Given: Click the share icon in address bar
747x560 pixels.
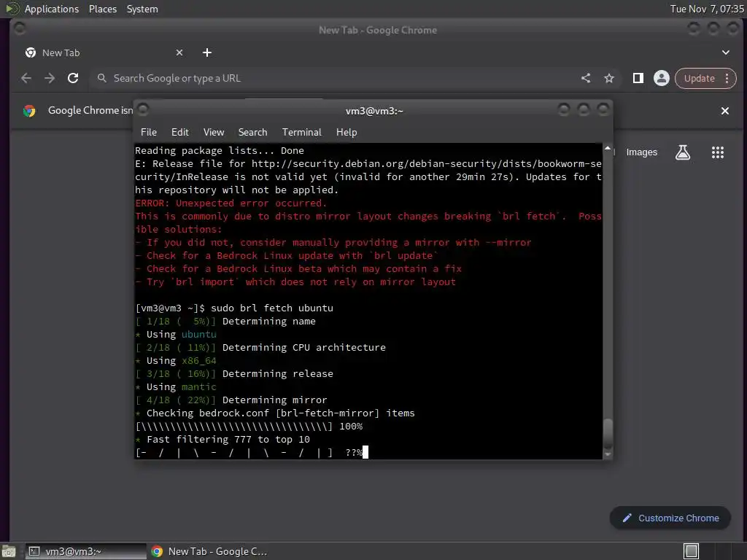Looking at the screenshot, I should pos(586,78).
